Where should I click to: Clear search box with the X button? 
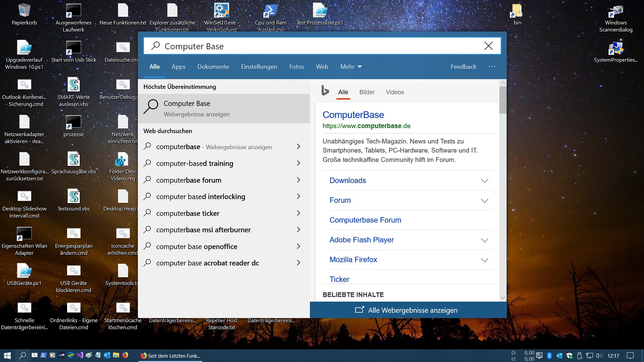click(x=488, y=46)
